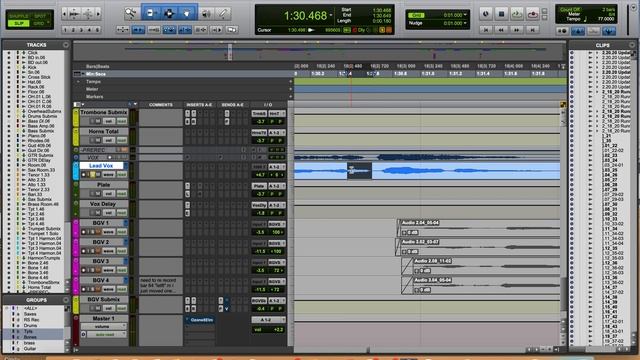
Task: Click INSERTS A-E column header
Action: 199,104
